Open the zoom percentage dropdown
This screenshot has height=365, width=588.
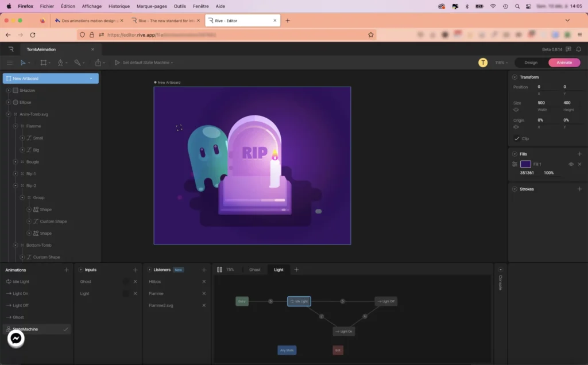point(501,63)
